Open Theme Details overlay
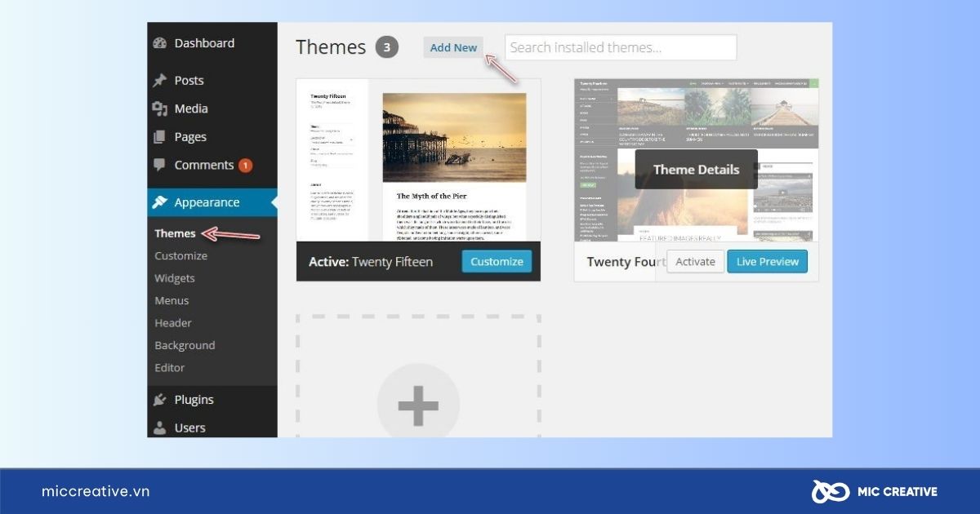980x514 pixels. (x=696, y=170)
